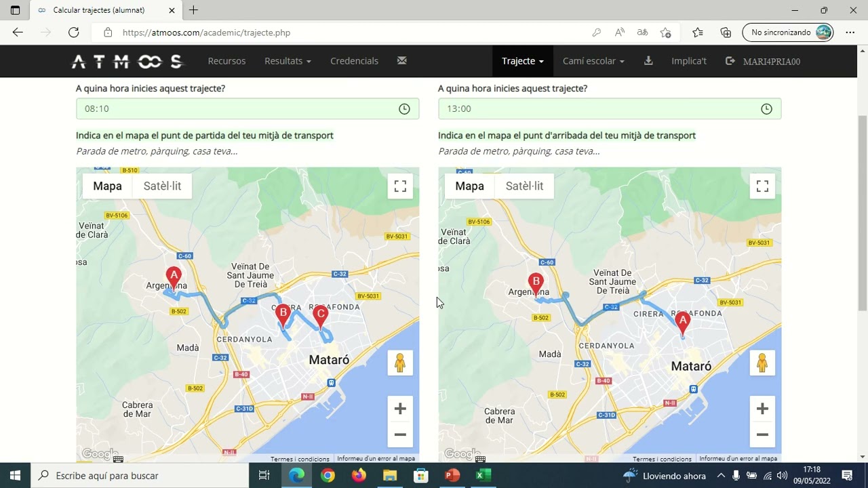Open the Windows Start menu
This screenshot has height=488, width=868.
(15, 475)
